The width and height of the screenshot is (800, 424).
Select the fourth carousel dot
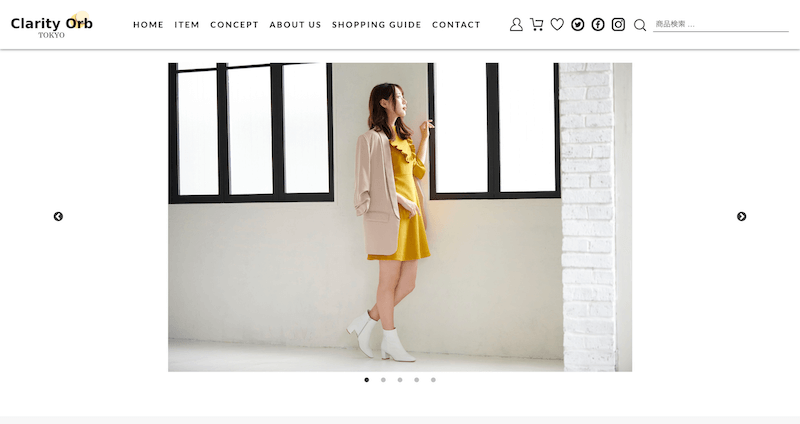[417, 380]
